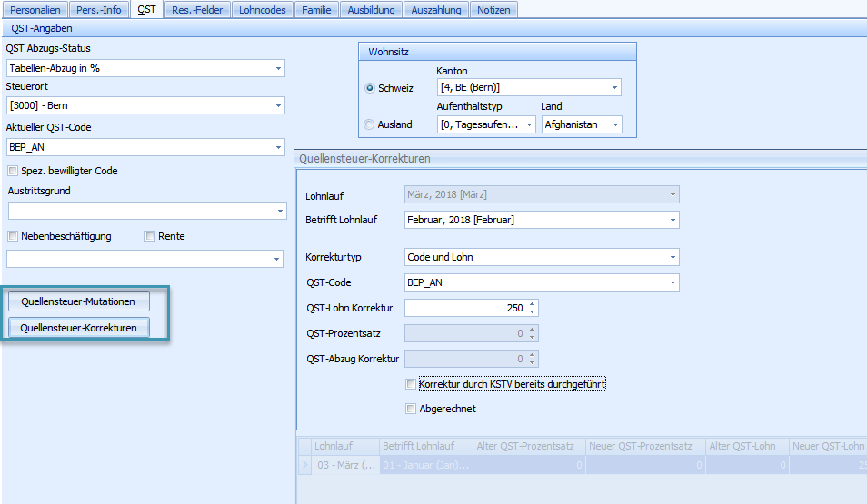Open the Korrekturtyp dropdown
867x504 pixels.
[672, 257]
